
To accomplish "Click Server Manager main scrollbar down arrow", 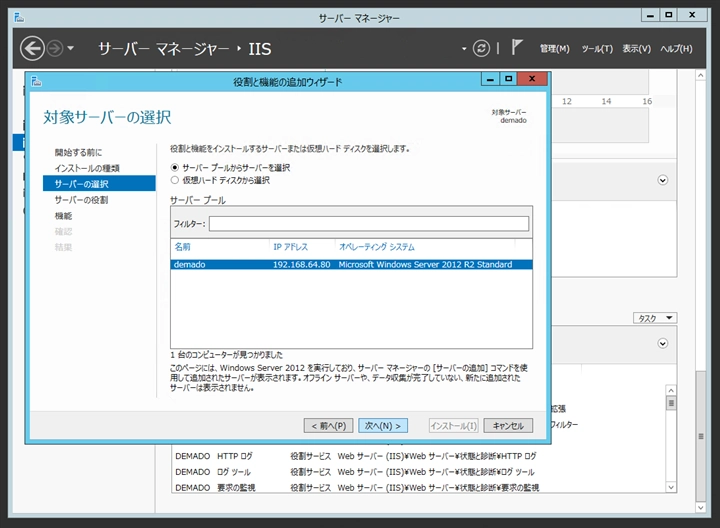I will (x=700, y=507).
